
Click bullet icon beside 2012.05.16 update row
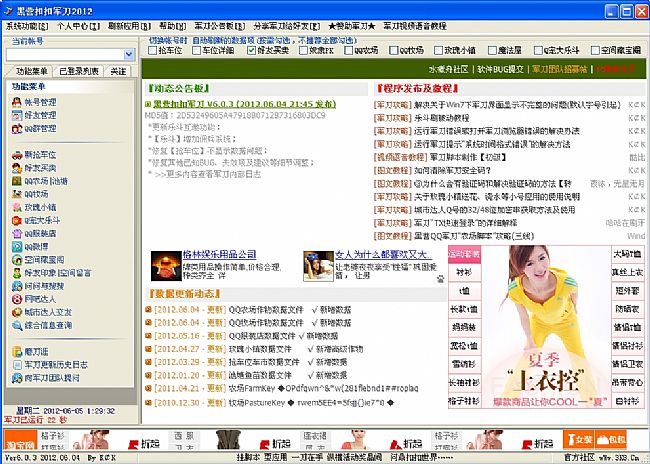pos(148,335)
